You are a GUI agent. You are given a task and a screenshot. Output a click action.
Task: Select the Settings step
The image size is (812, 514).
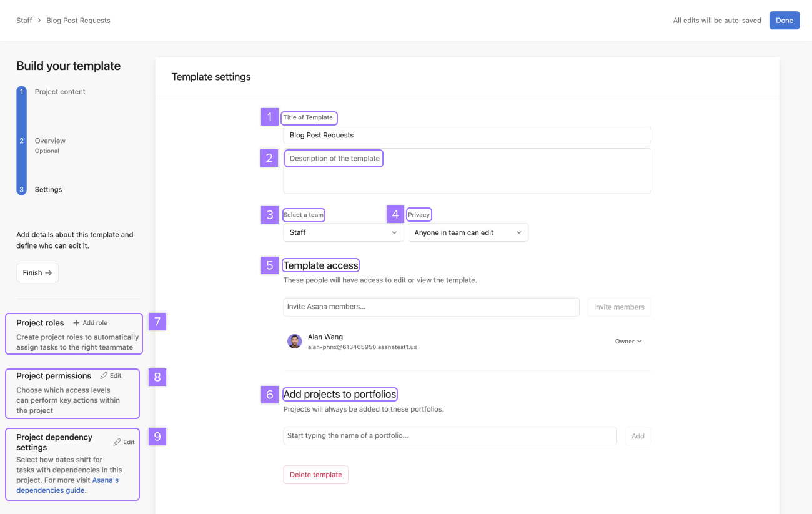pyautogui.click(x=48, y=189)
